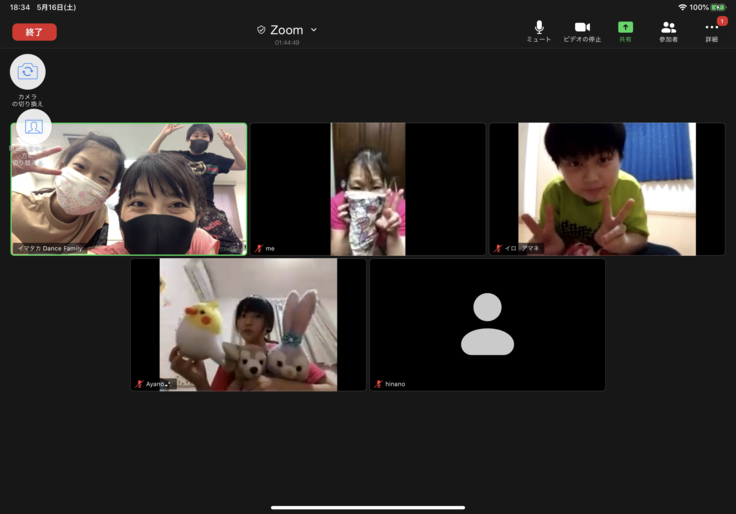Select Ayano's video tile with plush toys
736x514 pixels.
tap(248, 325)
